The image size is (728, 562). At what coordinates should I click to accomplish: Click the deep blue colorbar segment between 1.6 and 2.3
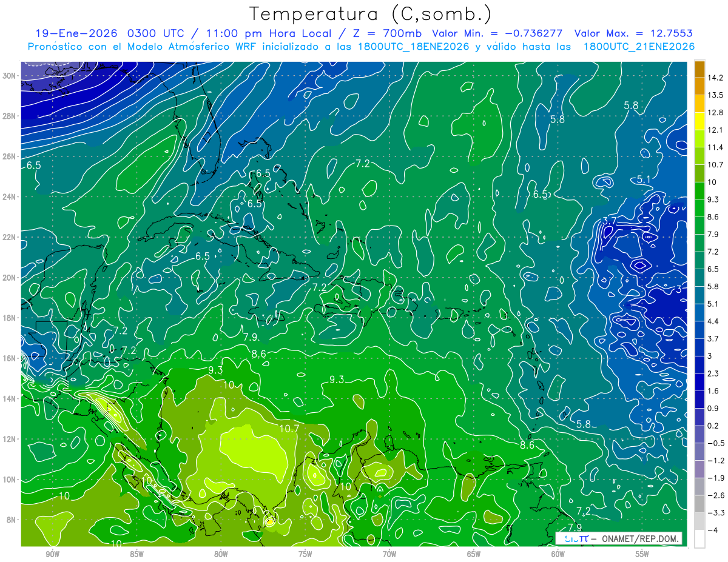point(699,382)
